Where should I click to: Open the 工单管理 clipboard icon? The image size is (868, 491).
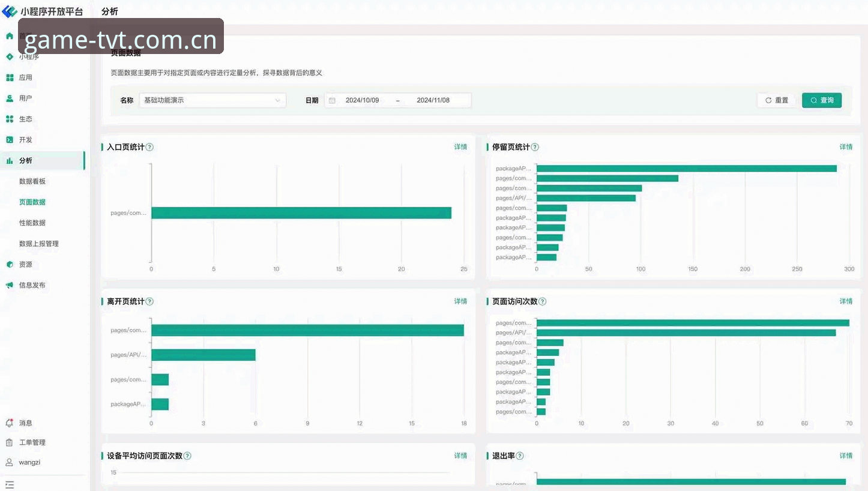pos(10,442)
